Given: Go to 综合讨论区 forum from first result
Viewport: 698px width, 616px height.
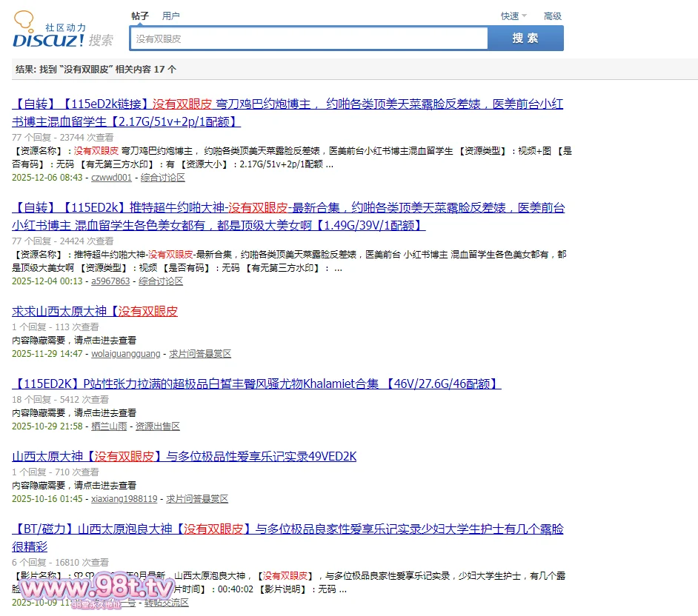Looking at the screenshot, I should 163,178.
